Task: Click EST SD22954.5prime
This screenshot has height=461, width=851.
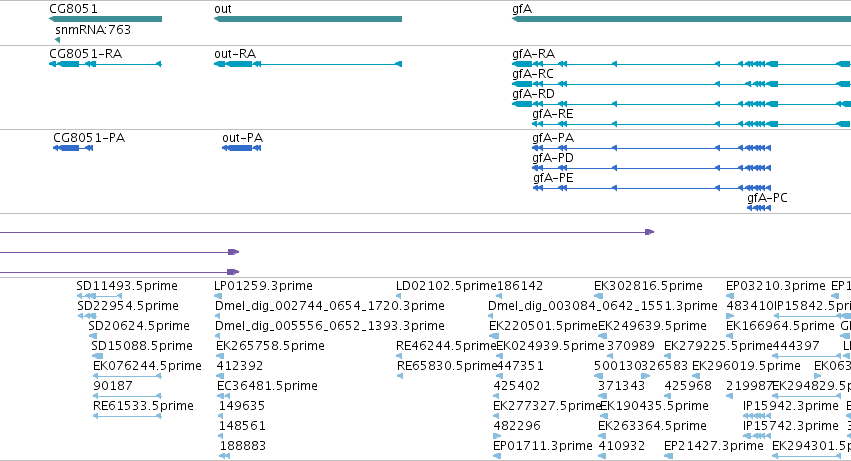Action: click(x=128, y=306)
